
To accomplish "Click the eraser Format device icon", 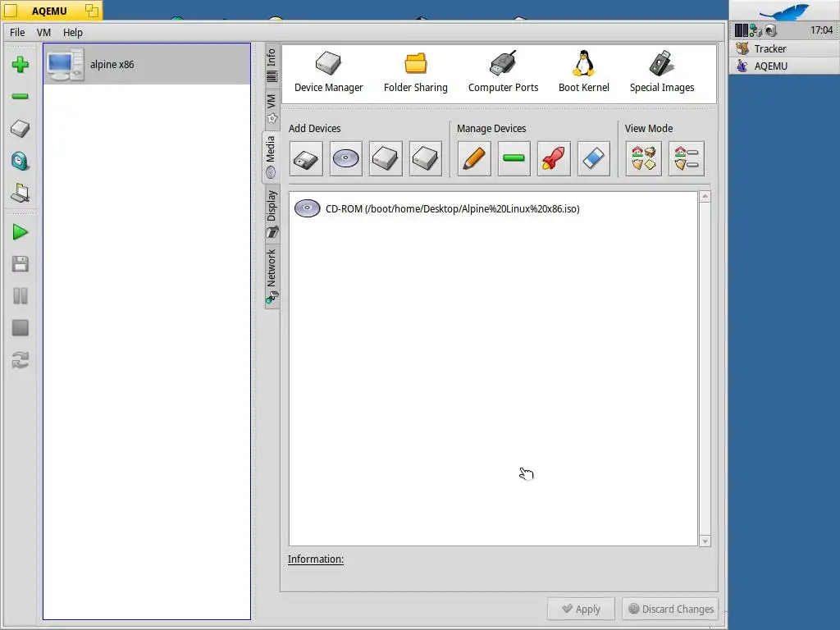I will pos(594,158).
